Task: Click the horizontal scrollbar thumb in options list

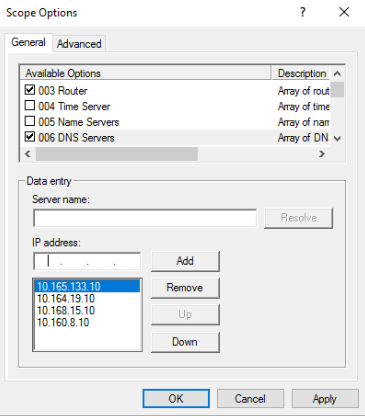Action: coord(117,154)
